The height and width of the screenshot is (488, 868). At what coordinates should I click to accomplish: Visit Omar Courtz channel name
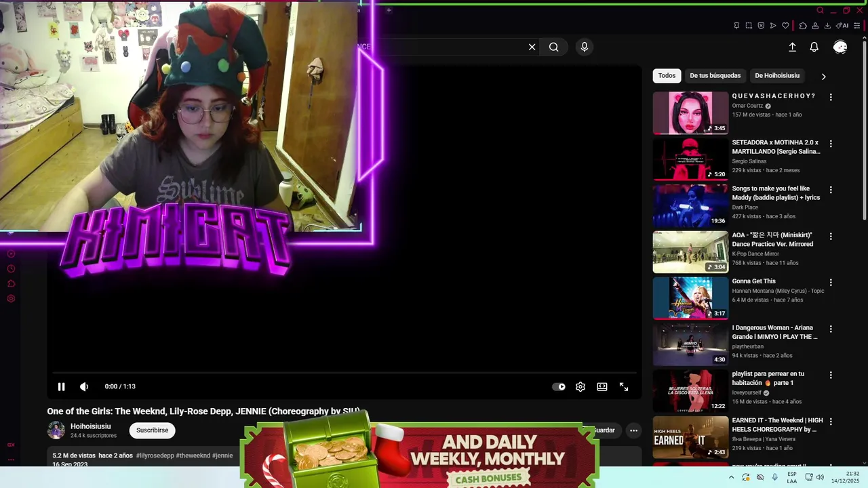click(x=747, y=106)
